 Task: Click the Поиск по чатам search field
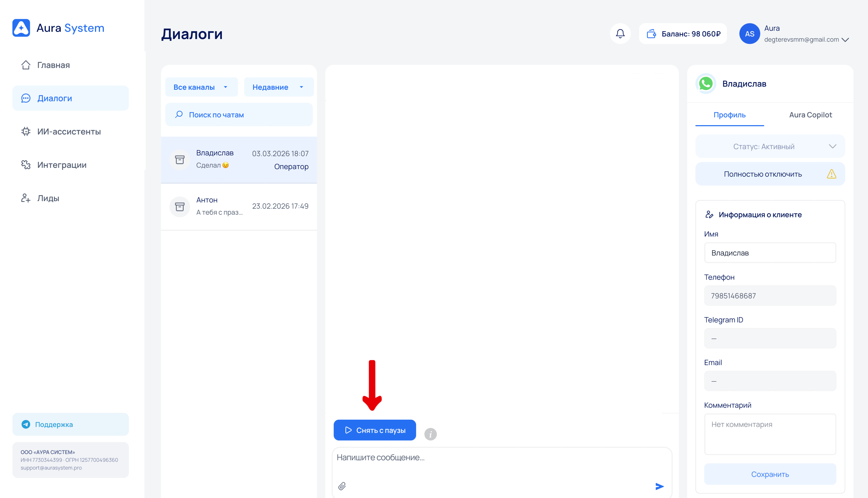pos(239,115)
